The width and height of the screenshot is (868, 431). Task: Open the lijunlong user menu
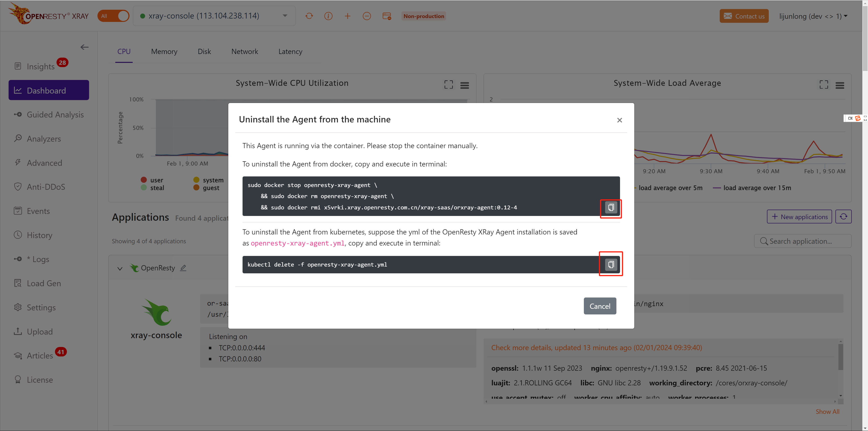point(814,16)
